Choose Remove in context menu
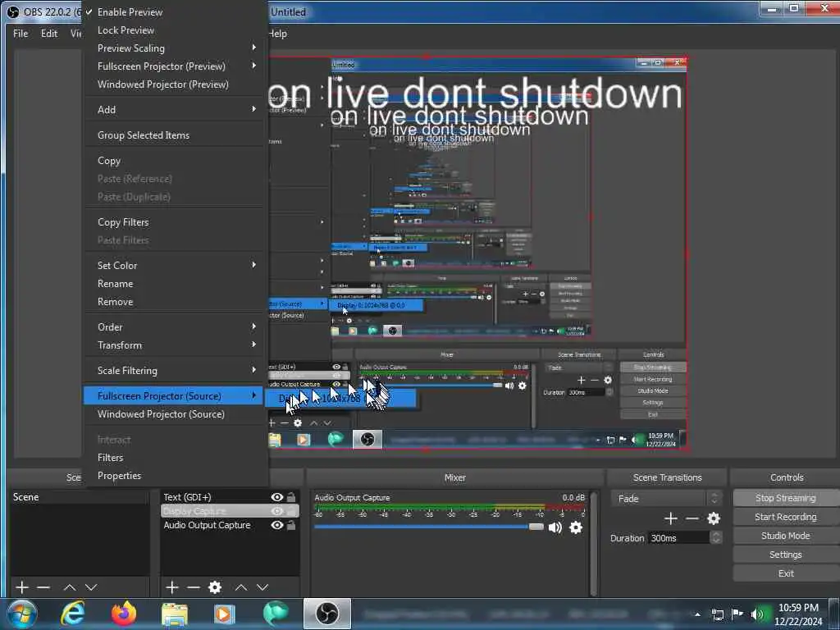The width and height of the screenshot is (840, 630). point(176,302)
